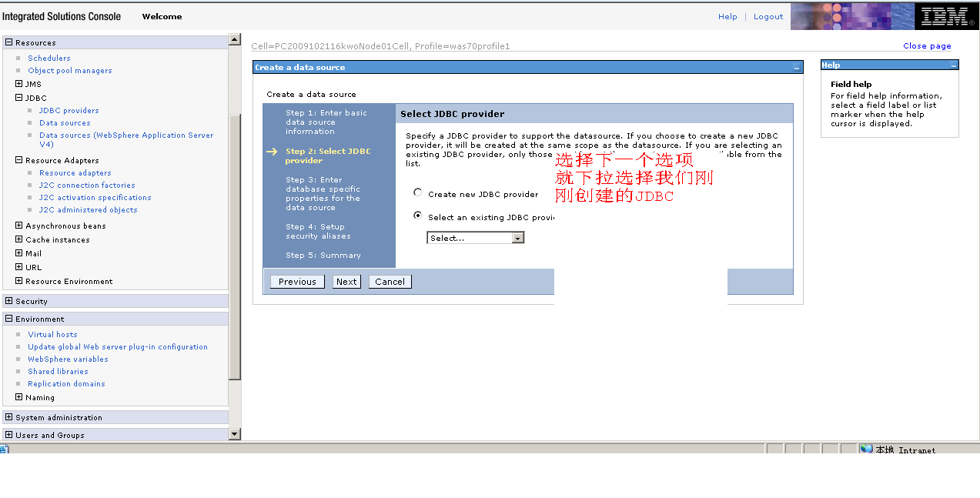Open the Virtual hosts link

click(x=52, y=335)
